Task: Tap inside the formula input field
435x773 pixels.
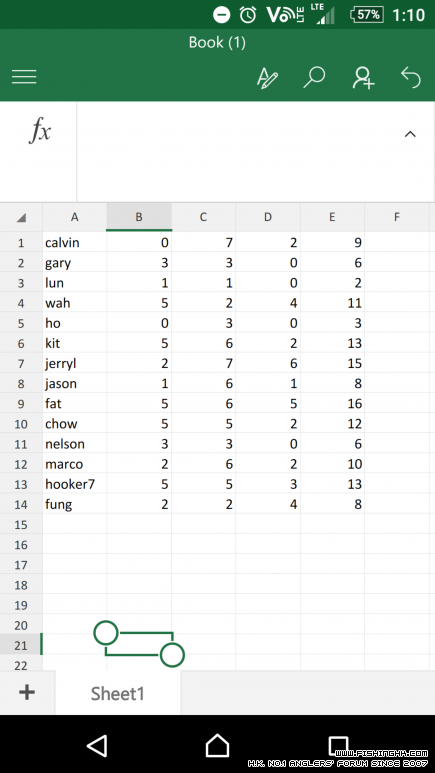Action: pos(239,151)
